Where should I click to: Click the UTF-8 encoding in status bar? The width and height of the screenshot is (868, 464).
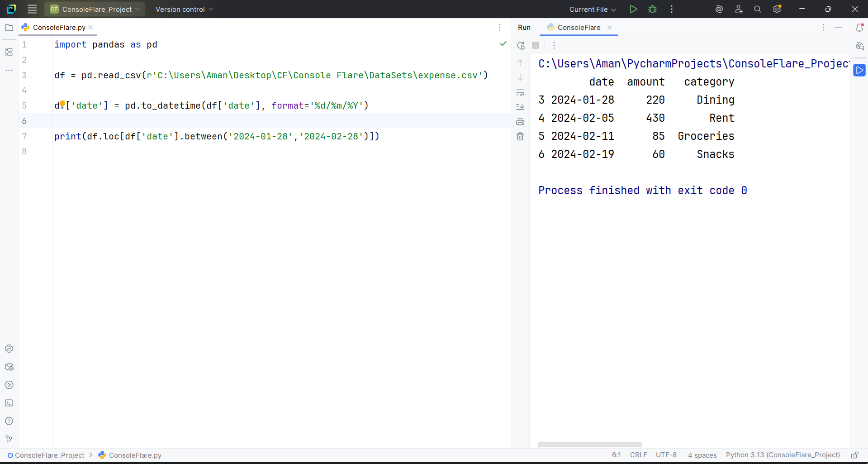pyautogui.click(x=666, y=455)
